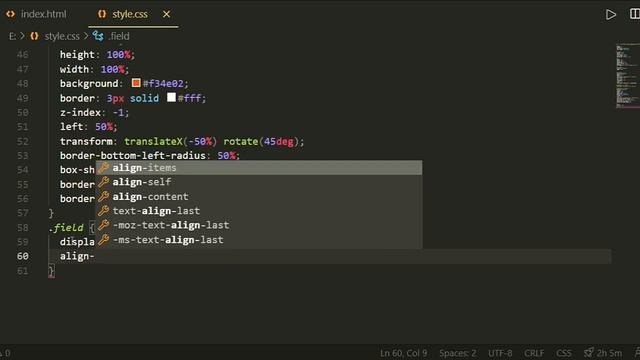Choose align-self suggestion
This screenshot has height=360, width=640.
point(259,182)
